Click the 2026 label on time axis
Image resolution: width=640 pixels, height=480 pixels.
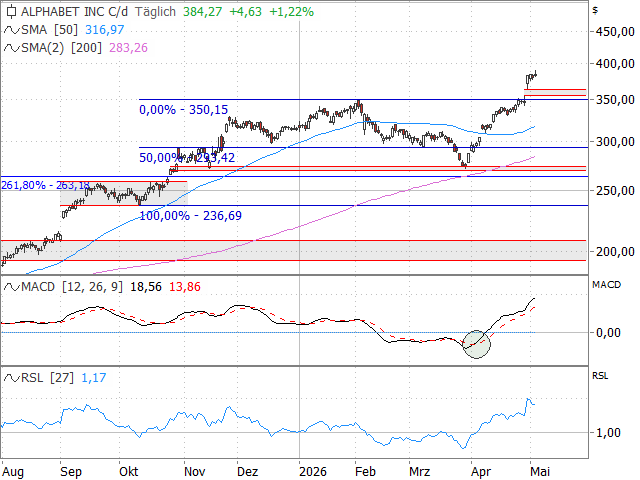(x=313, y=472)
